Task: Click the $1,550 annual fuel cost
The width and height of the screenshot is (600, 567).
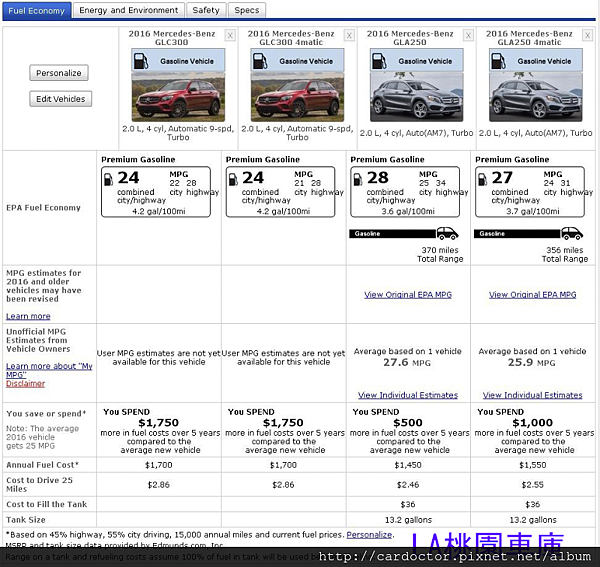Action: [533, 465]
